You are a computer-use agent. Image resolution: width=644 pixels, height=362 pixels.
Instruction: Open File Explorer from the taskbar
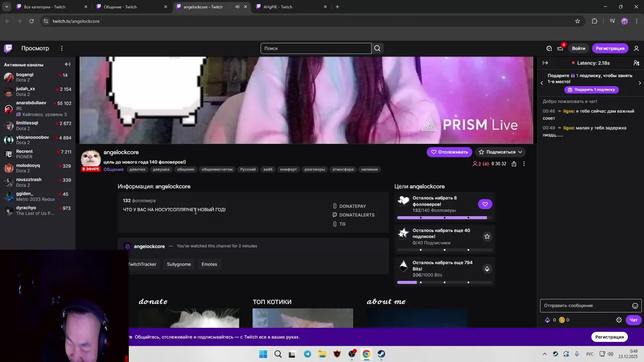[x=322, y=354]
